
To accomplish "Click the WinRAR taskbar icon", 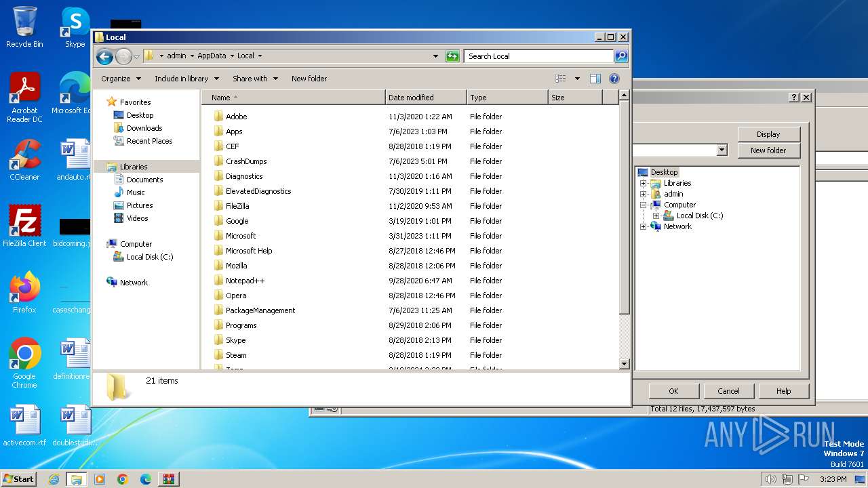I will click(x=169, y=479).
